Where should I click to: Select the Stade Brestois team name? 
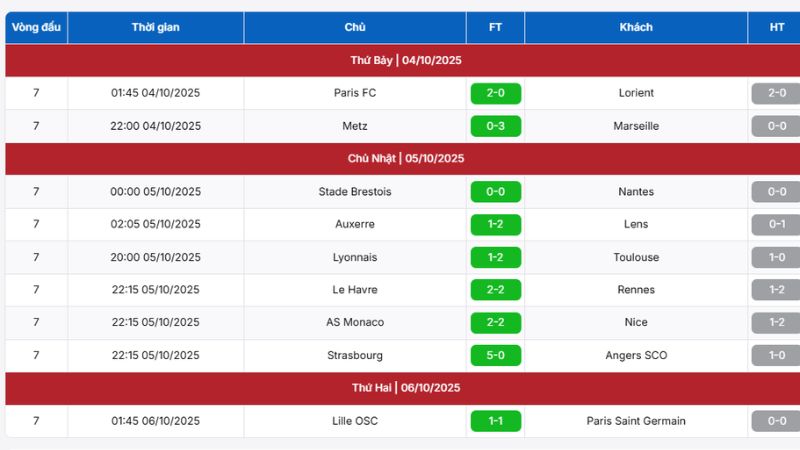(355, 192)
